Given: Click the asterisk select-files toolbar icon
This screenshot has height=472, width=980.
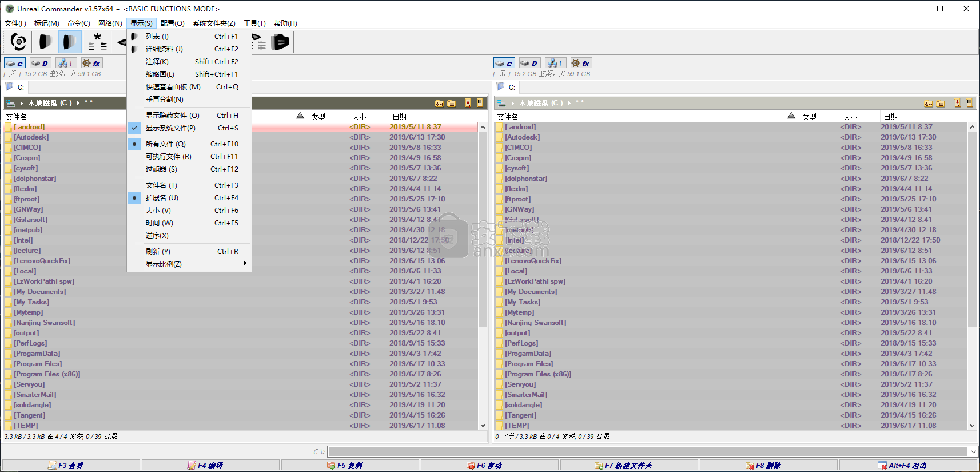Looking at the screenshot, I should point(98,42).
